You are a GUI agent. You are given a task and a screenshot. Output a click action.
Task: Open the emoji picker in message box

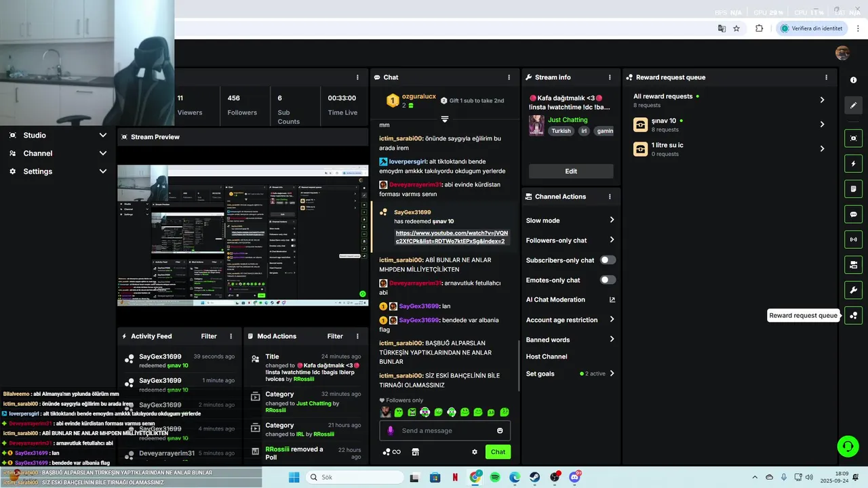[x=500, y=430]
